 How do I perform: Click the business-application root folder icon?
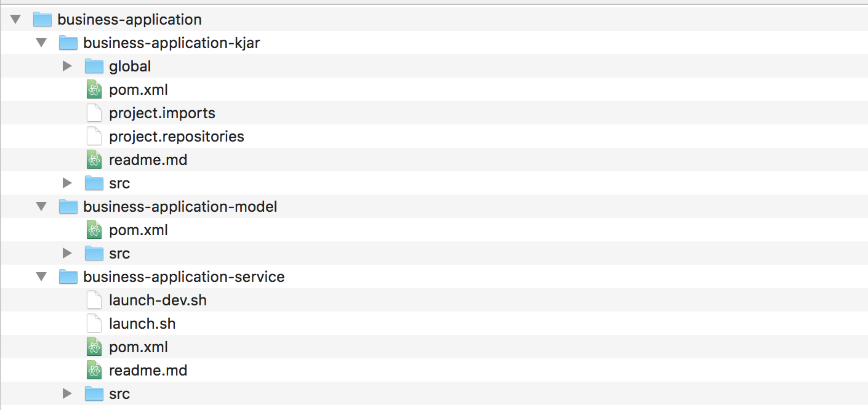[42, 20]
